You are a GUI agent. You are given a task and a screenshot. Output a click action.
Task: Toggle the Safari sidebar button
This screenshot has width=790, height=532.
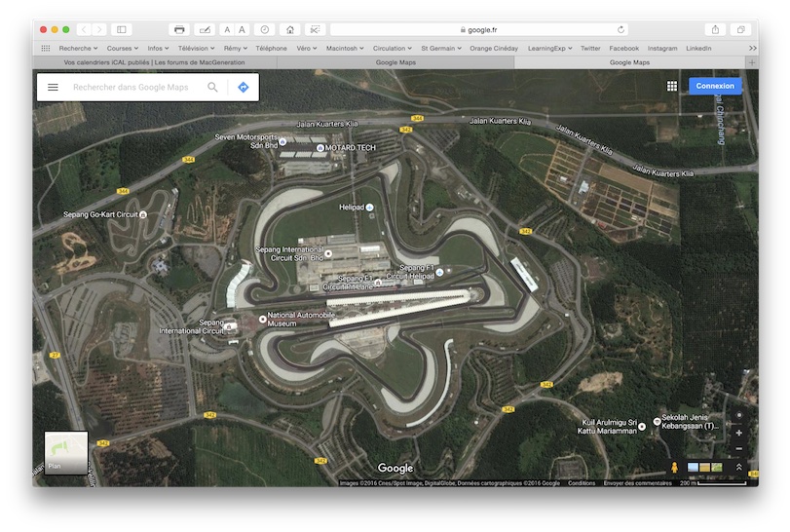click(122, 30)
